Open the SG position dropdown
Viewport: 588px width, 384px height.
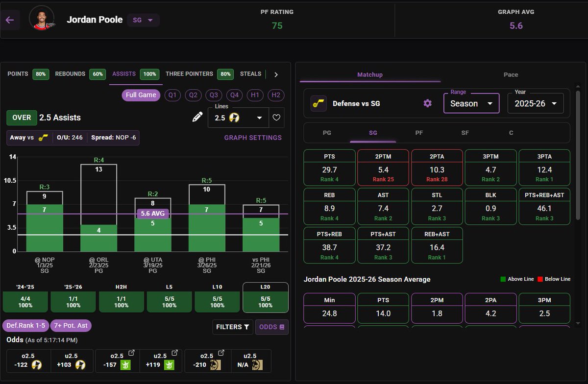point(143,20)
